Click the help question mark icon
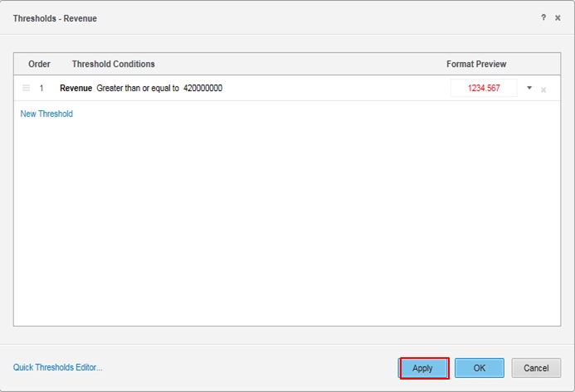The height and width of the screenshot is (392, 575). pos(544,17)
